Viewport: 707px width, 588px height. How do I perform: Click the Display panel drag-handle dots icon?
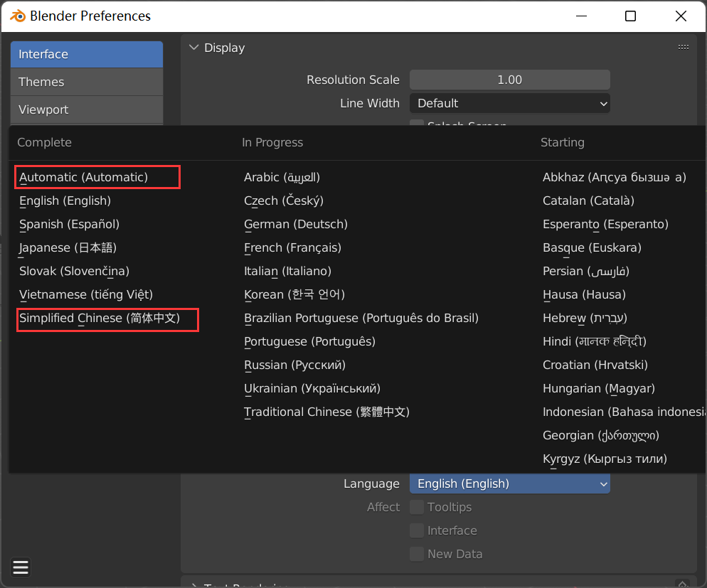tap(684, 48)
